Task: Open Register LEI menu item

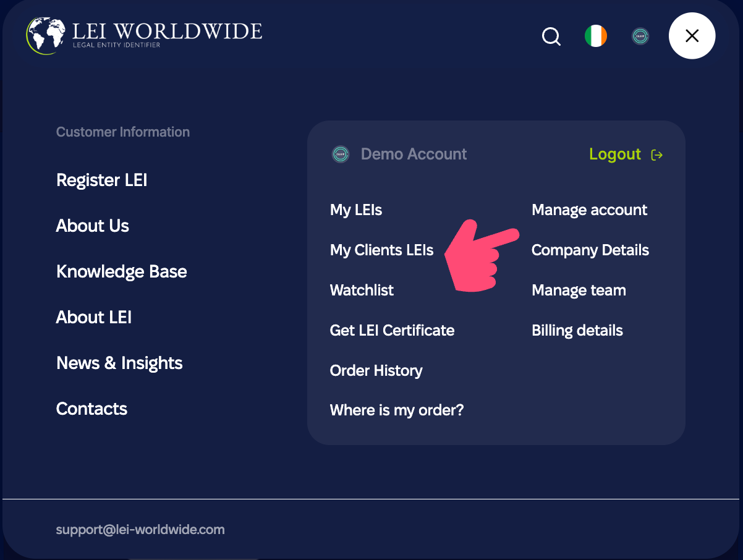Action: (x=102, y=180)
